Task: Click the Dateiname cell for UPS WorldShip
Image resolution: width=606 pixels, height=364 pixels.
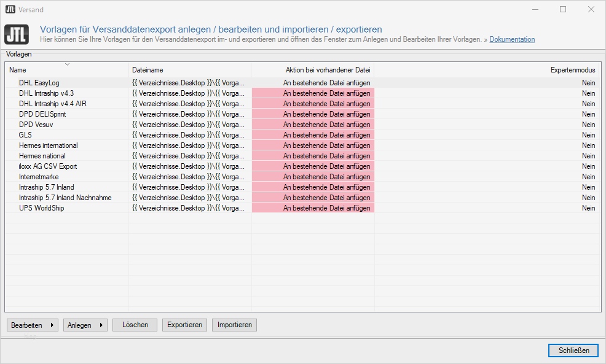Action: pos(190,207)
